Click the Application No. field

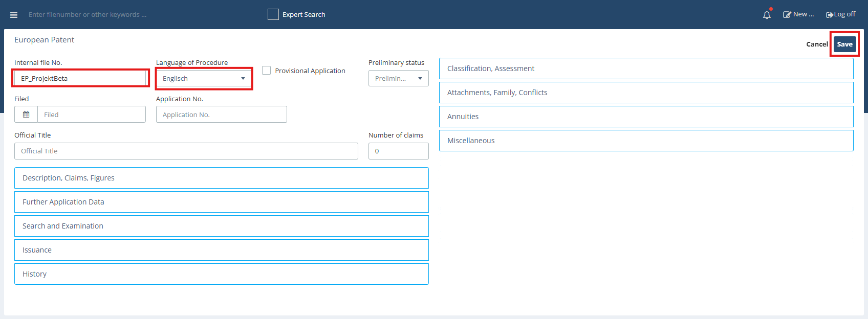click(221, 115)
